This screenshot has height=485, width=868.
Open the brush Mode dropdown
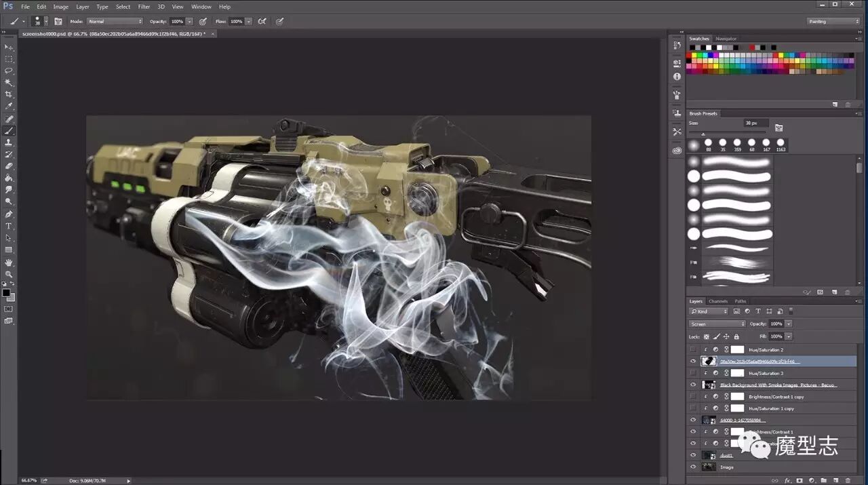115,22
